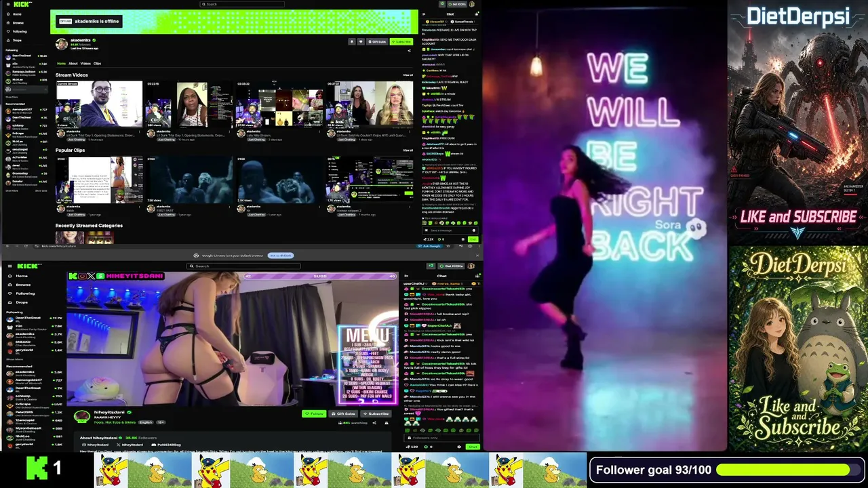Toggle heart follow button on akademiks channel

361,41
